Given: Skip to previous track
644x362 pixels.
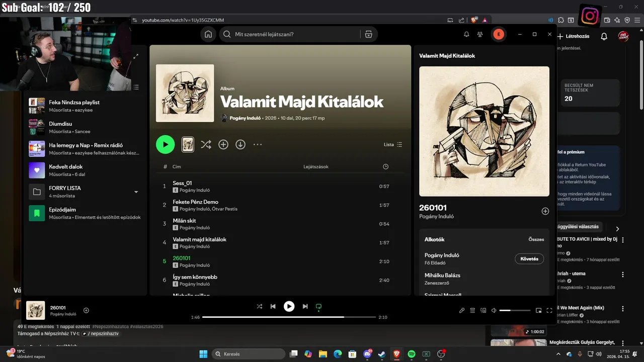Looking at the screenshot, I should (273, 306).
